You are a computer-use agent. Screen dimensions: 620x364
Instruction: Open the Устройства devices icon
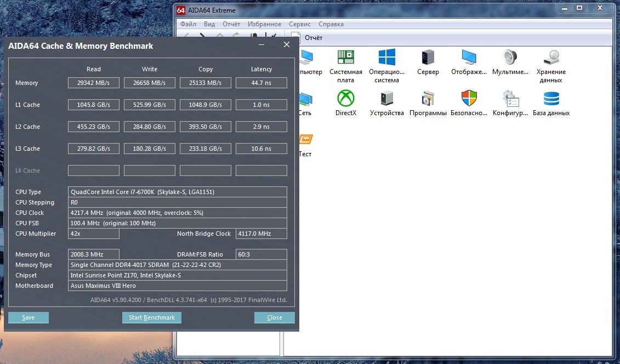coord(386,98)
